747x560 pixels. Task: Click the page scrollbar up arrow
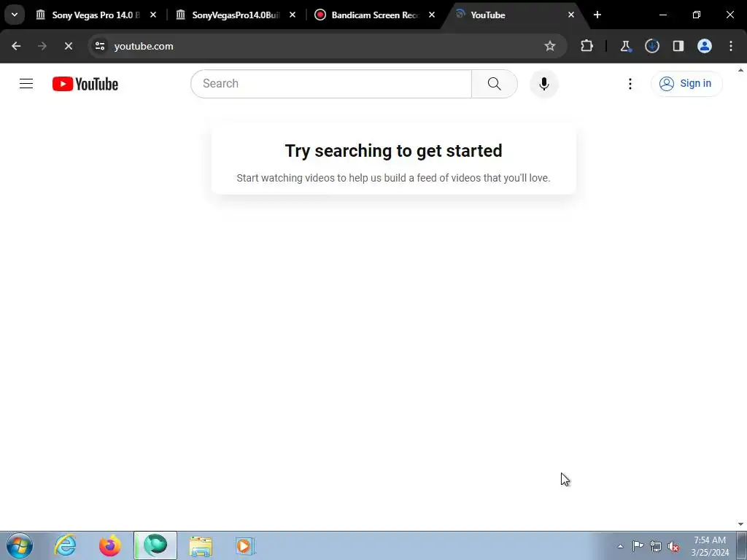pyautogui.click(x=741, y=70)
